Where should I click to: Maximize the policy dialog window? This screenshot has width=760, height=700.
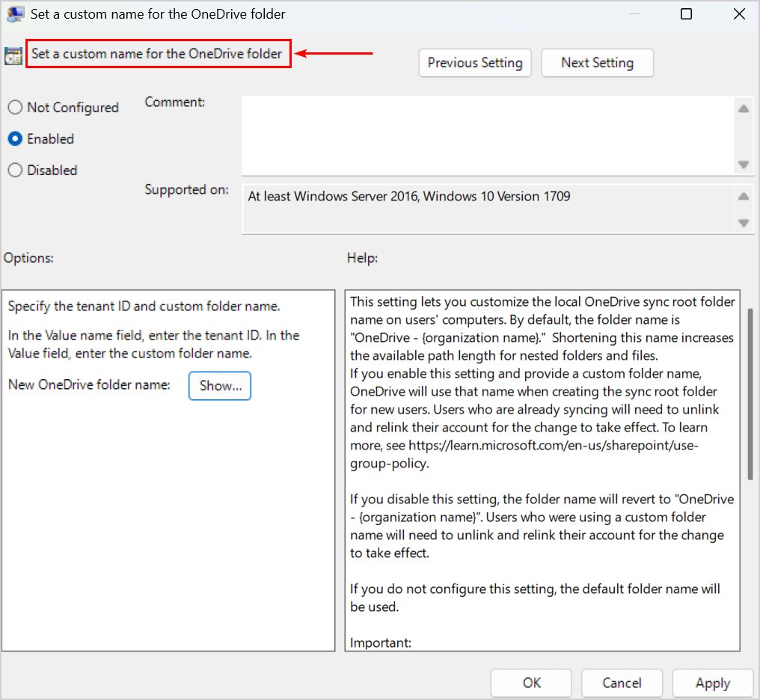click(686, 13)
